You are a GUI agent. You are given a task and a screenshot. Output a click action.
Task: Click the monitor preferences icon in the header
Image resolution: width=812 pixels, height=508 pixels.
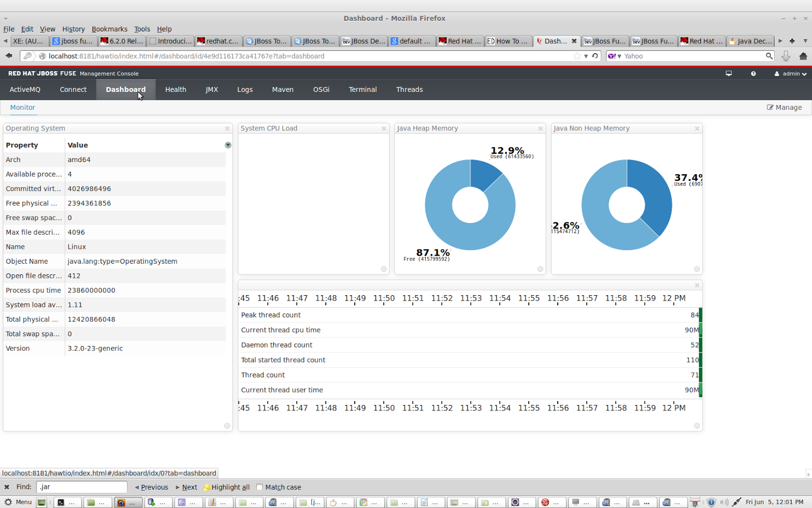729,73
